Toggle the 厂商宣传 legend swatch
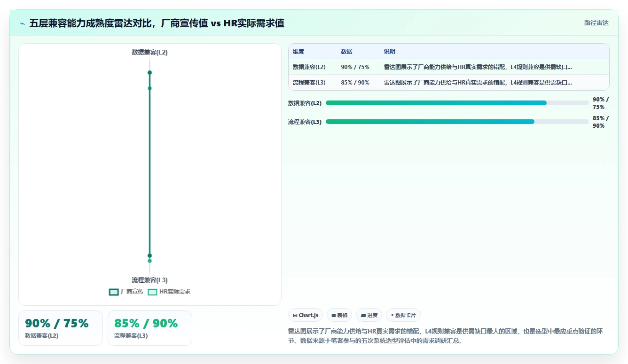Screen dimensions: 628x364 [113, 292]
